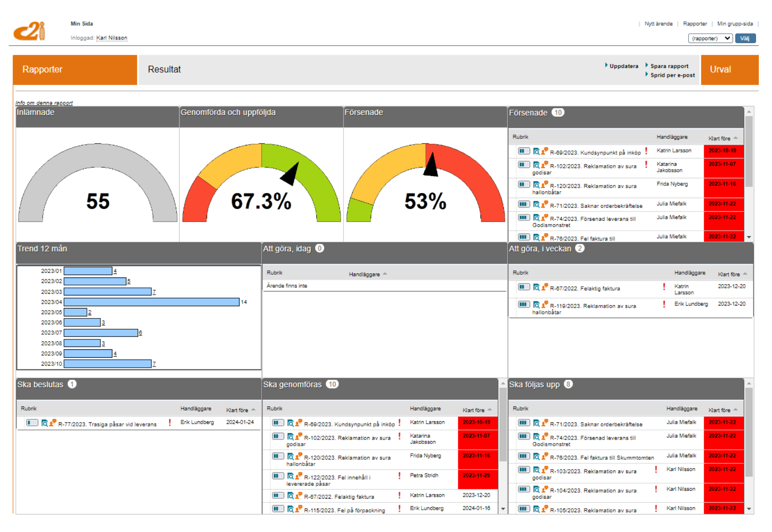
Task: Click Handläggare column header in Ska genomföras
Action: pyautogui.click(x=425, y=408)
